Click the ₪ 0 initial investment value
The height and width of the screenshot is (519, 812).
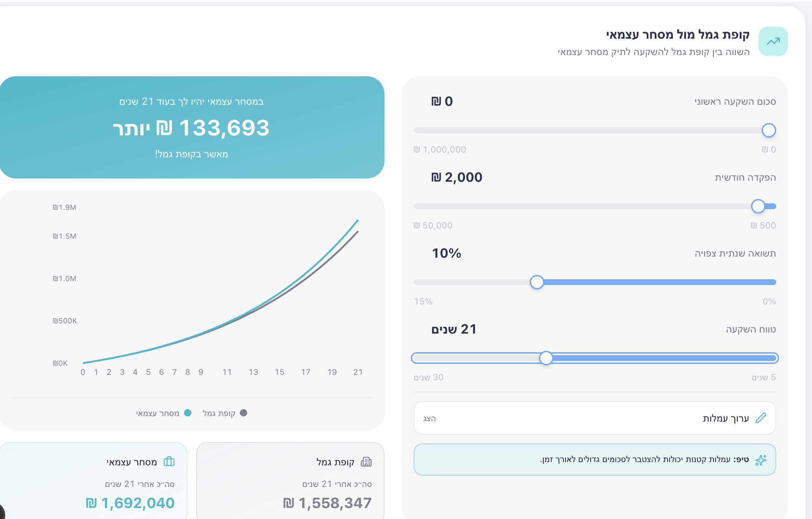click(442, 101)
